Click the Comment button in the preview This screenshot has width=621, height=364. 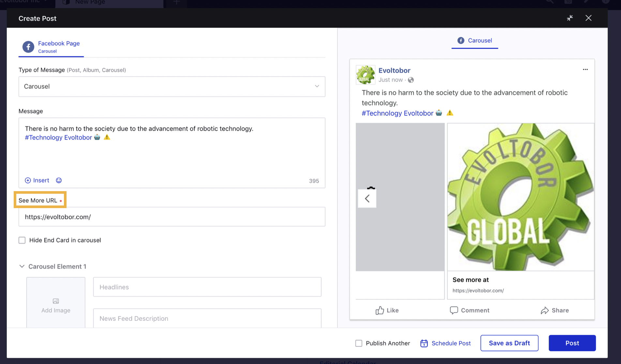[x=470, y=310]
